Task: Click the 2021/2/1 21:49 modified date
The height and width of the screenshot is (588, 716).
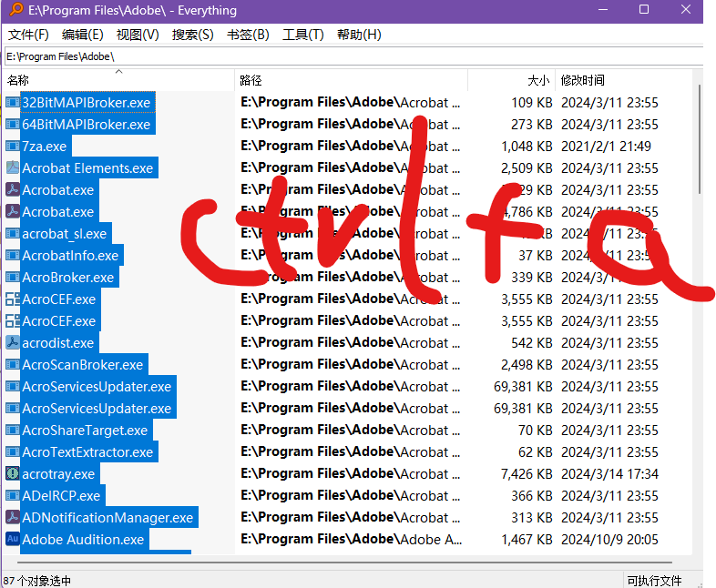Action: coord(606,146)
